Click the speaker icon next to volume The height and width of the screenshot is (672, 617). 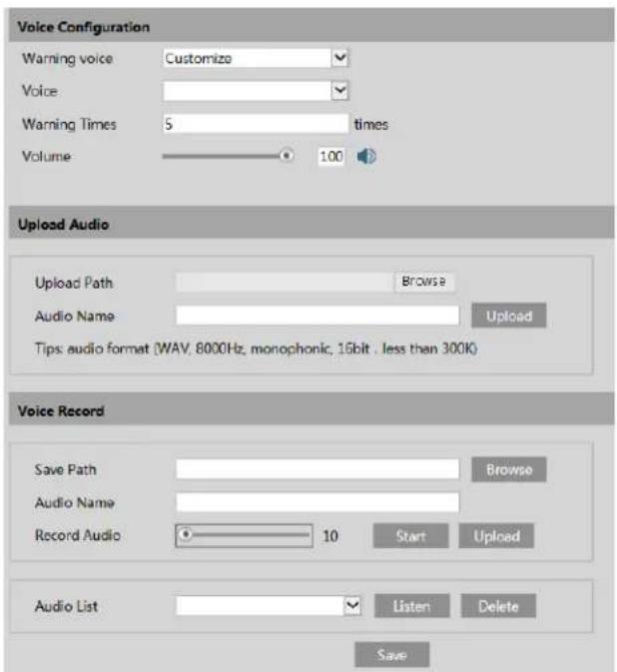366,157
